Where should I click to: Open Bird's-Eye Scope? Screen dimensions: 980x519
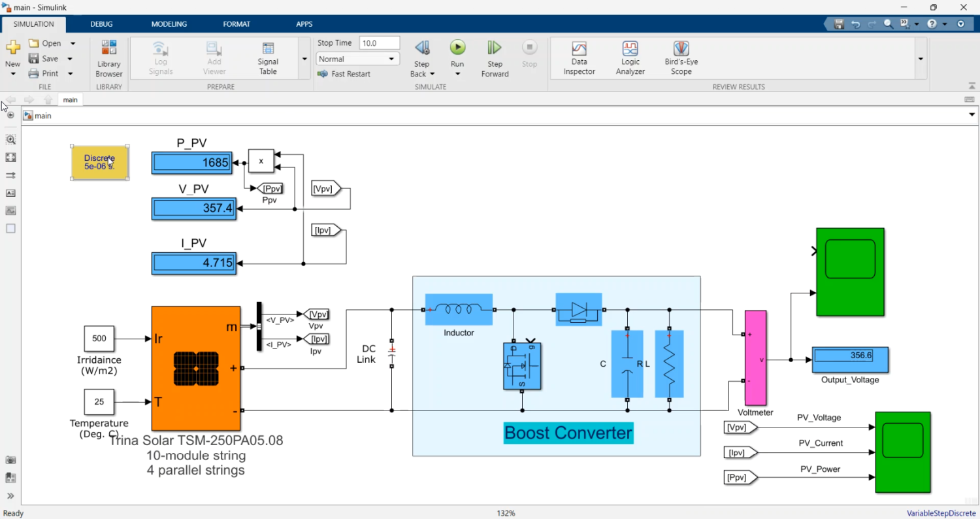(681, 58)
